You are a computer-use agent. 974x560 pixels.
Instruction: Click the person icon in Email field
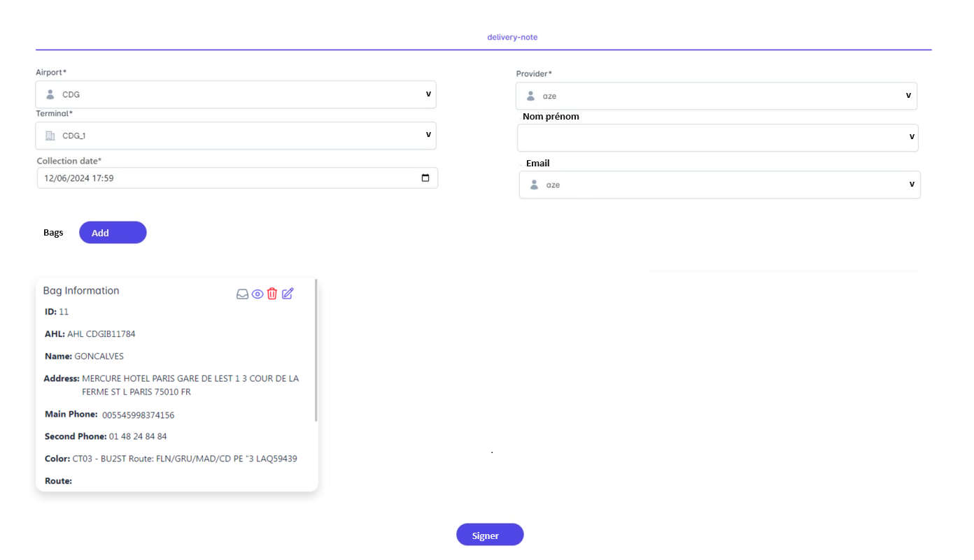pyautogui.click(x=534, y=185)
